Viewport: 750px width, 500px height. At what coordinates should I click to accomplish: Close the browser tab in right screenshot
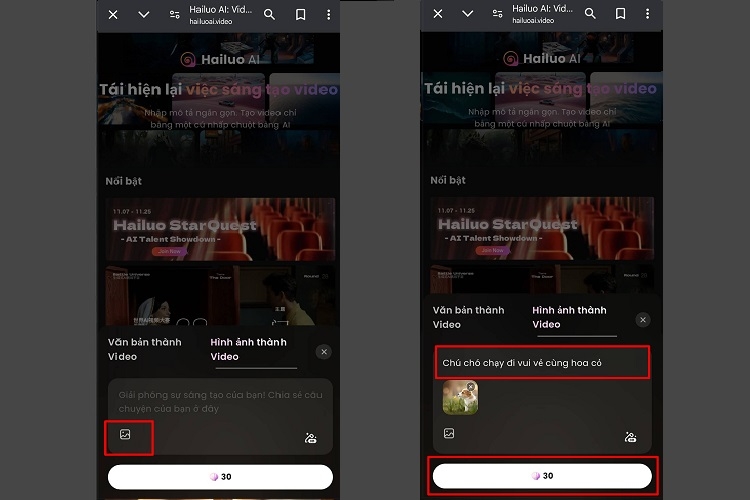coord(438,14)
